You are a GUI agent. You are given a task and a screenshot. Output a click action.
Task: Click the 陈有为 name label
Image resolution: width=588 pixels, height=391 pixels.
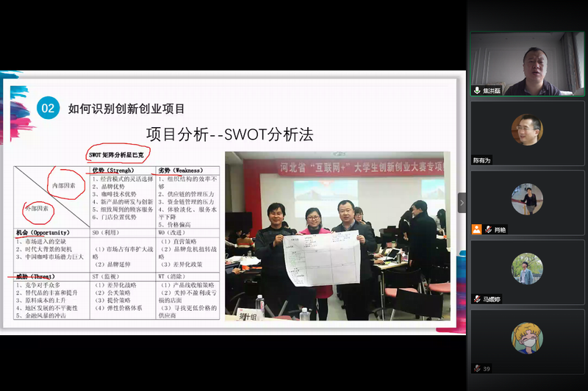(484, 159)
